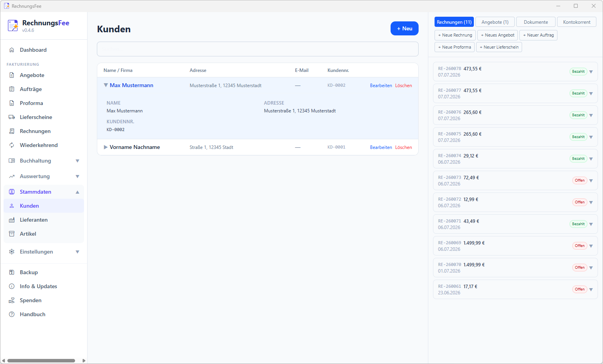
Task: Expand the Vorname Nachname row triangle
Action: point(105,147)
